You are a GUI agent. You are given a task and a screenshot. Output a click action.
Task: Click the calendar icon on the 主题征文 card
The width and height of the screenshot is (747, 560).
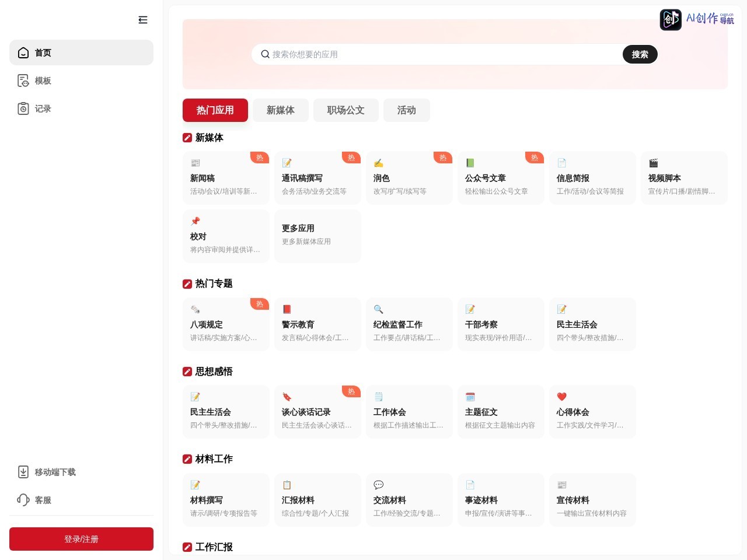point(470,397)
